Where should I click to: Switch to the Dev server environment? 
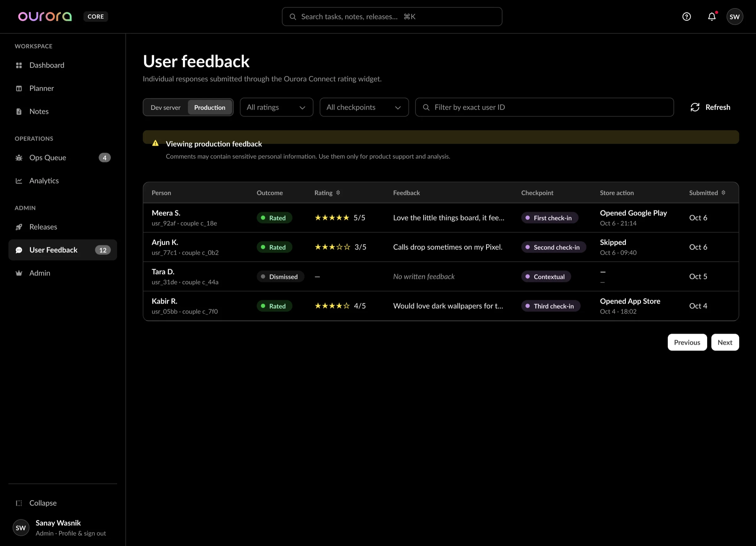click(x=165, y=107)
